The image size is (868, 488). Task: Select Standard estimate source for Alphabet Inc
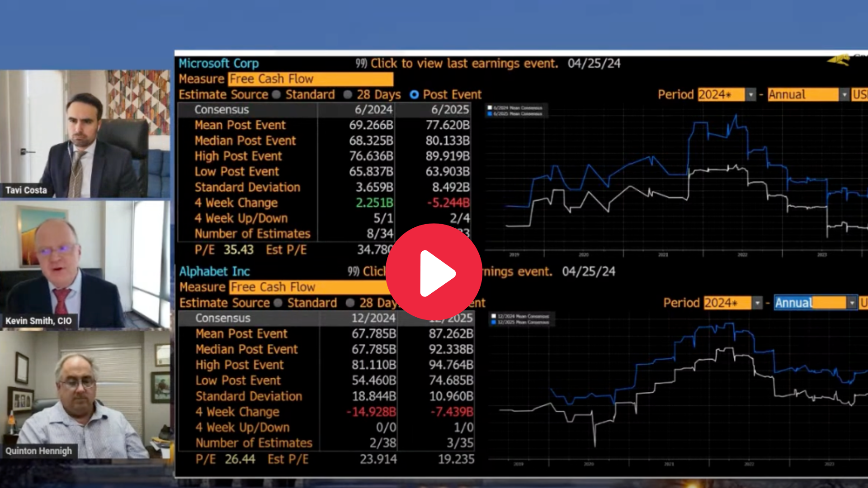278,303
